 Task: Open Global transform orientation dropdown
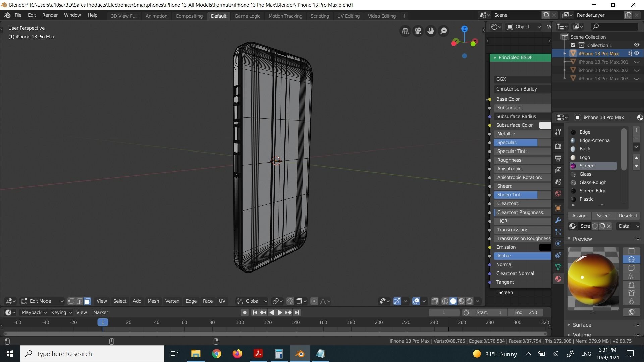pos(252,301)
